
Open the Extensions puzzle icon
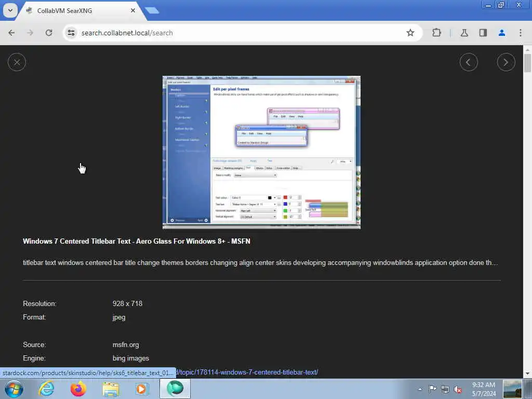(436, 33)
